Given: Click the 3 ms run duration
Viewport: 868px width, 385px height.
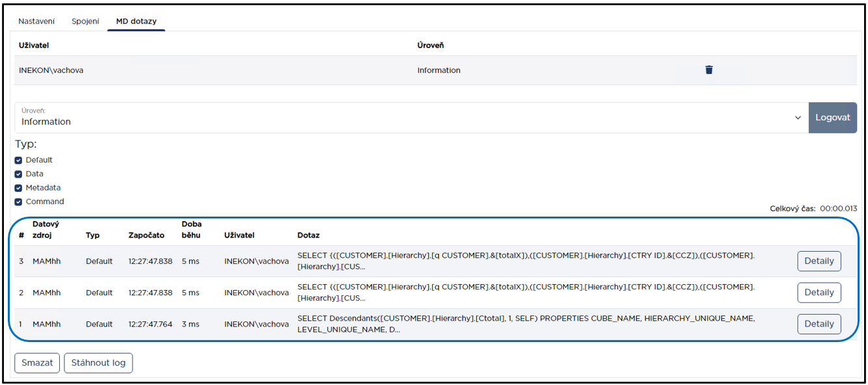Looking at the screenshot, I should pos(190,324).
